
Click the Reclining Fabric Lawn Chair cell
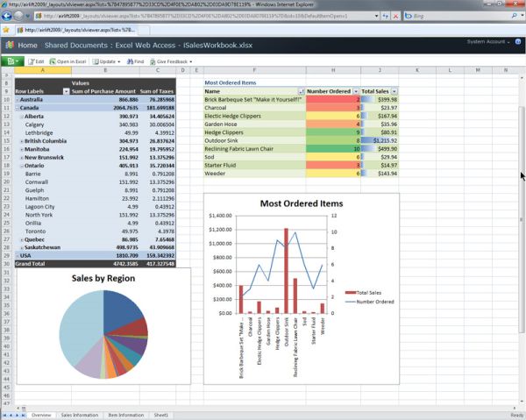(254, 149)
